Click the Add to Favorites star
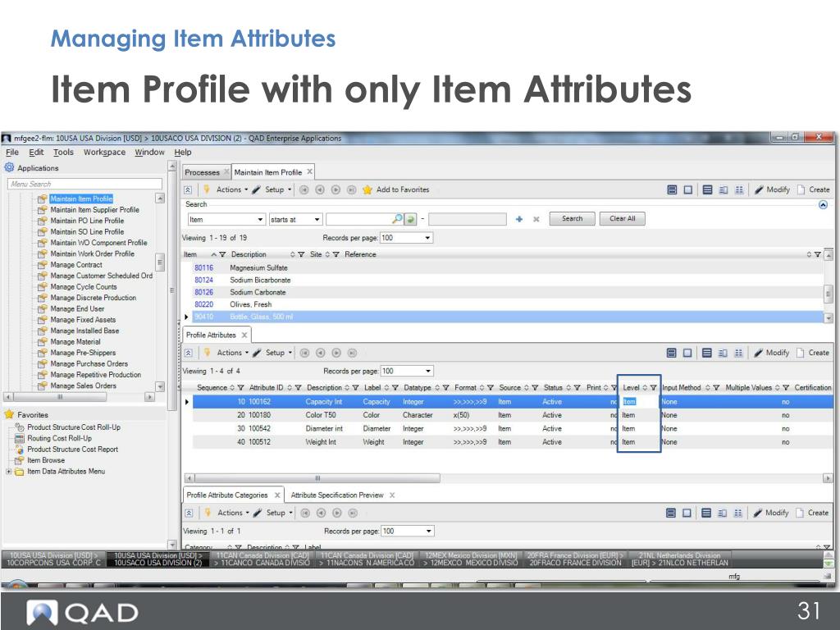This screenshot has height=630, width=840. 367,189
